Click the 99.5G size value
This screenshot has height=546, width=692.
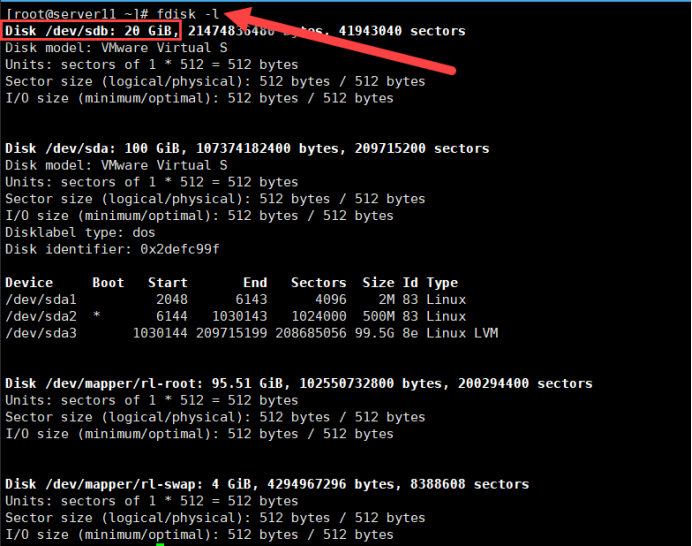(378, 333)
